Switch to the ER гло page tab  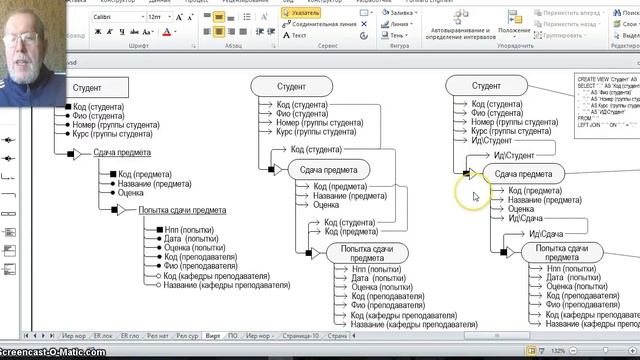(x=130, y=336)
